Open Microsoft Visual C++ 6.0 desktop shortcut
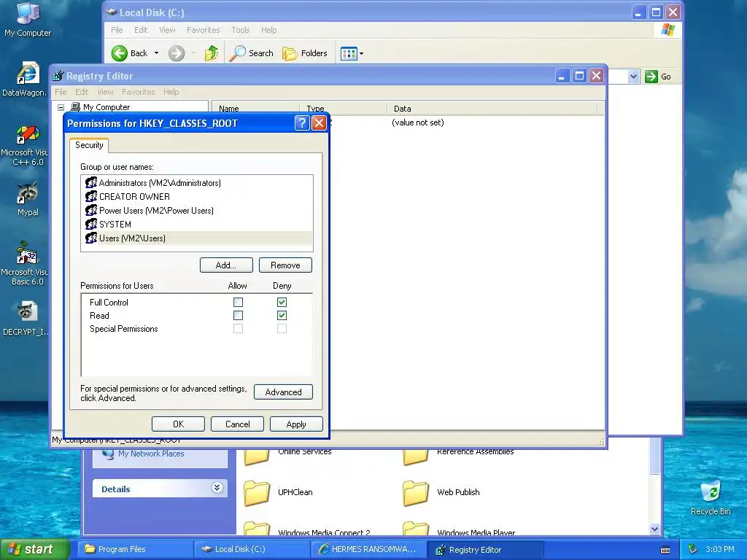Viewport: 747px width, 560px height. tap(26, 146)
